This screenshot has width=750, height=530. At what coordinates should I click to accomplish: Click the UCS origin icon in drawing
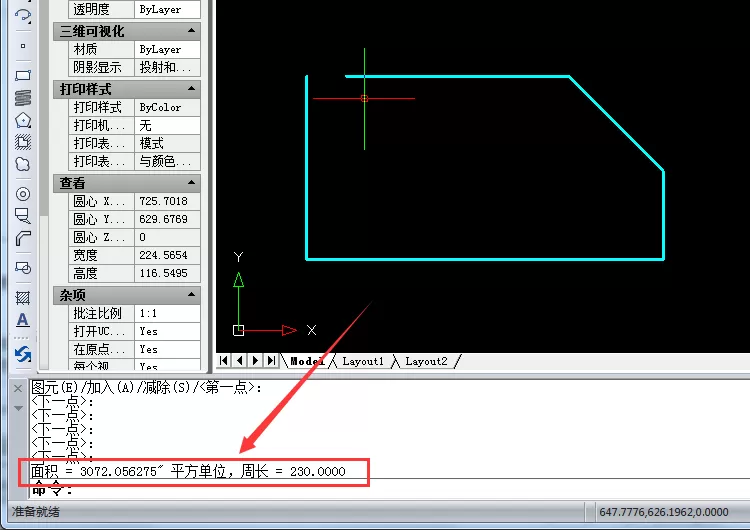[x=238, y=330]
